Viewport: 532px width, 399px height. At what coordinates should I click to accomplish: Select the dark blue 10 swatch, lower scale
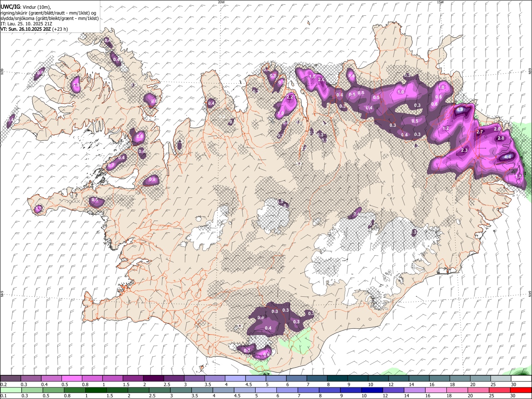coord(372,390)
